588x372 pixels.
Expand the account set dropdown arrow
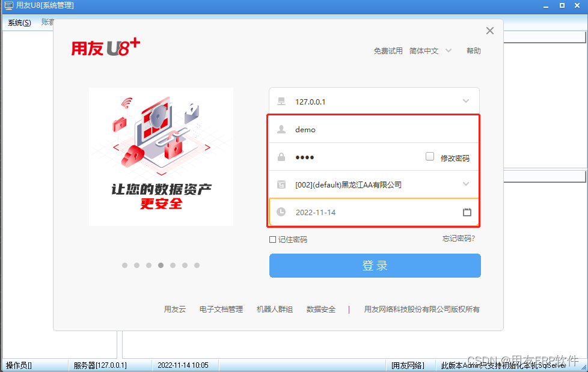tap(466, 184)
